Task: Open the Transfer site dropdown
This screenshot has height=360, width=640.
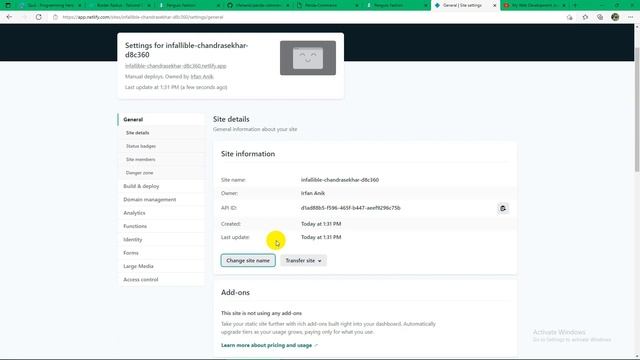Action: [x=303, y=260]
